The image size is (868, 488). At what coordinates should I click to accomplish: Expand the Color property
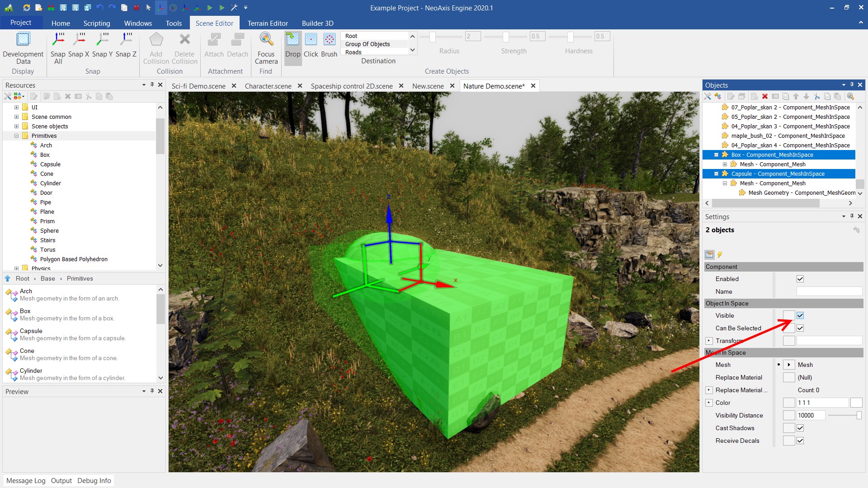click(x=709, y=403)
